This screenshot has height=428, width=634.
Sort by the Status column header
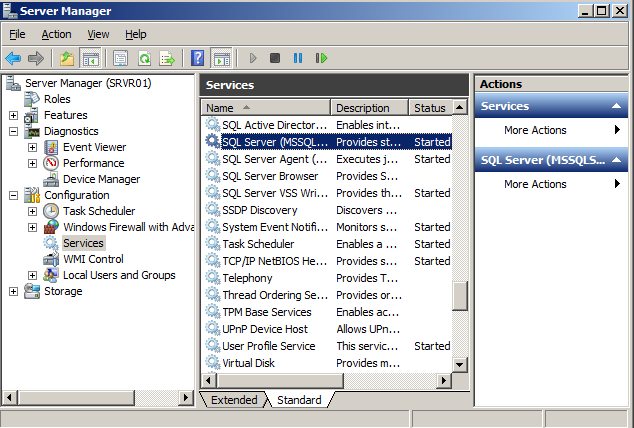430,108
